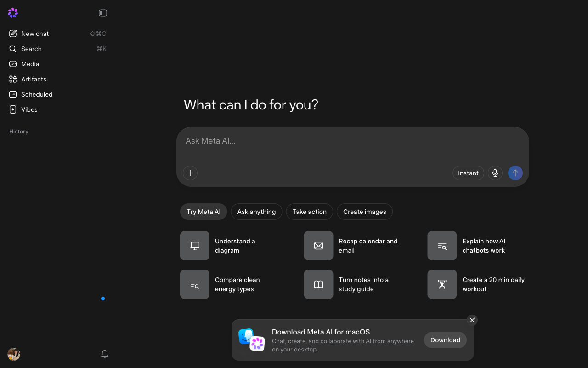Open the Scheduled section
The image size is (588, 368).
coord(57,94)
